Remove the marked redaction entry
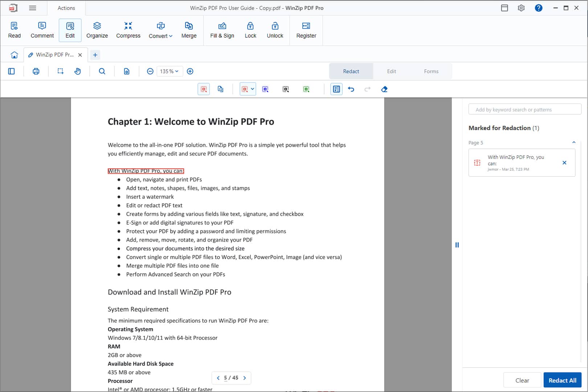The width and height of the screenshot is (588, 392). point(564,163)
